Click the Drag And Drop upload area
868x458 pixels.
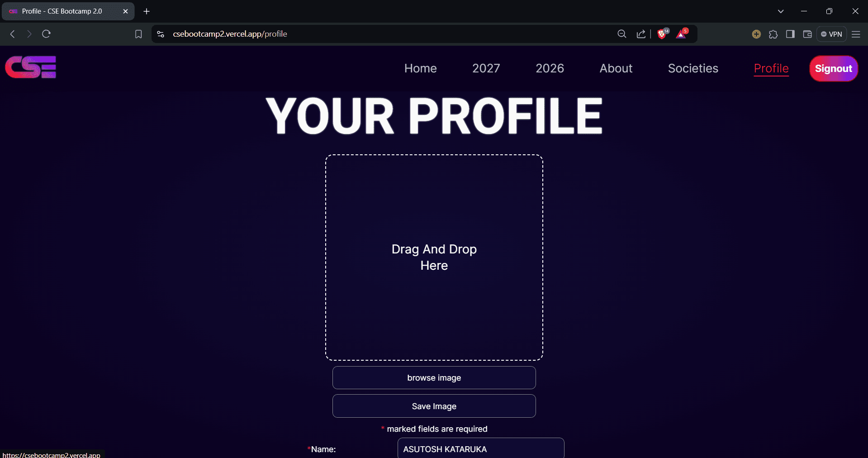coord(434,258)
